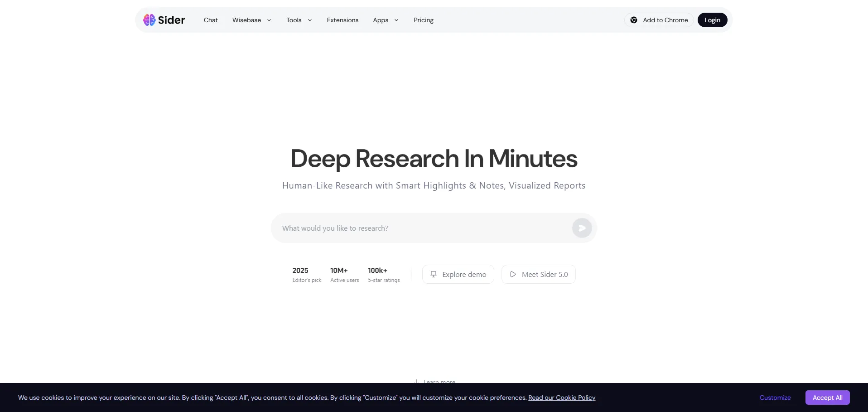The width and height of the screenshot is (868, 412).
Task: Click the Sider brain logo icon
Action: [149, 20]
